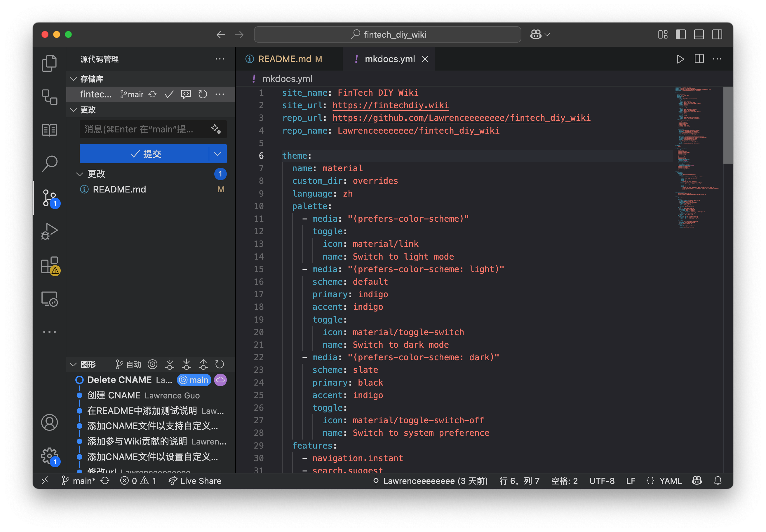This screenshot has height=532, width=766.
Task: Run the file with play icon
Action: tap(680, 59)
